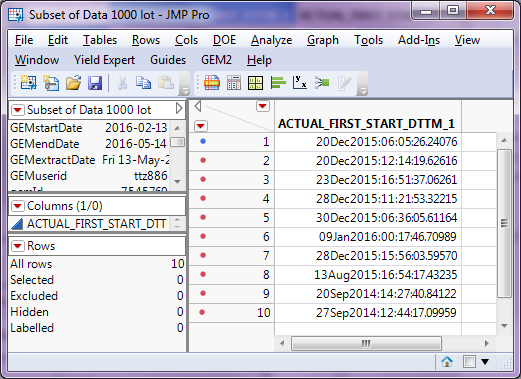This screenshot has width=521, height=379.
Task: Click the Save floppy disk icon
Action: [x=95, y=83]
